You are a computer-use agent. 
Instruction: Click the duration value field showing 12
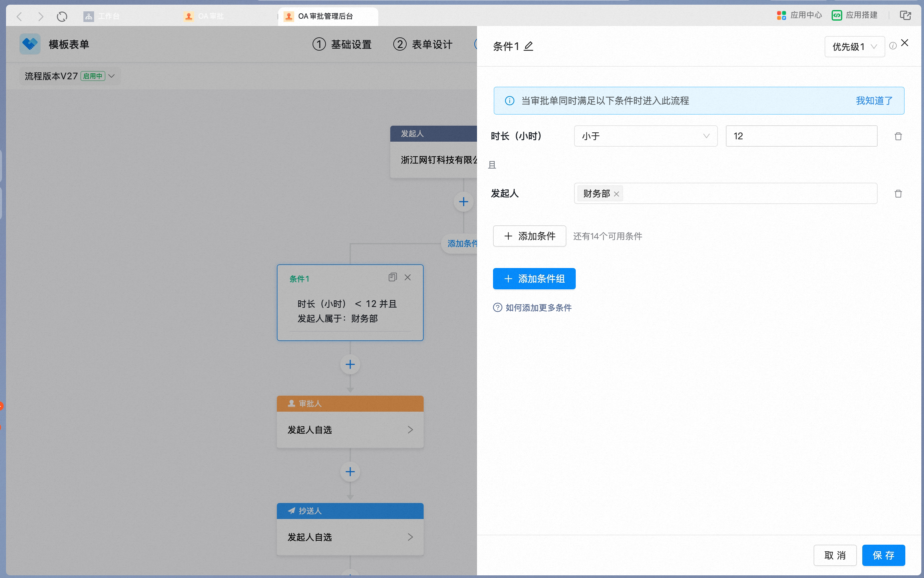pyautogui.click(x=801, y=136)
